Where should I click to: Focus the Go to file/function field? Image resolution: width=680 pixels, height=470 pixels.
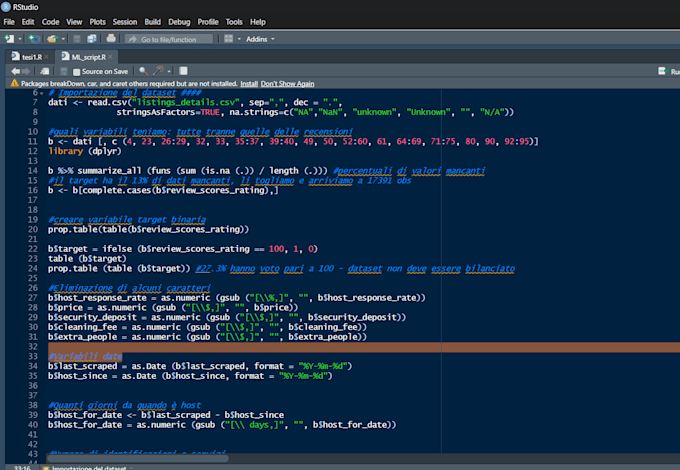pyautogui.click(x=169, y=39)
